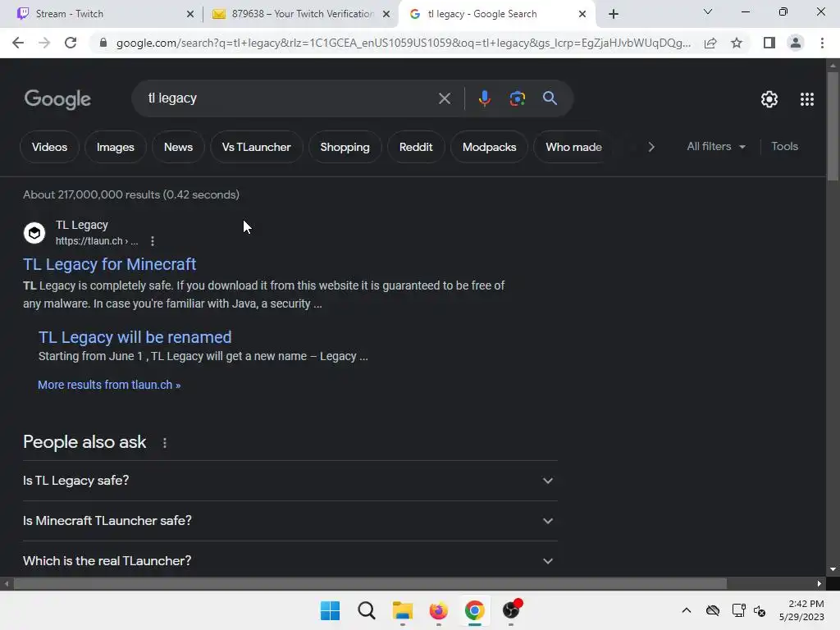Click the vertical scrollbar thumb
Viewport: 840px width, 630px height.
833,126
